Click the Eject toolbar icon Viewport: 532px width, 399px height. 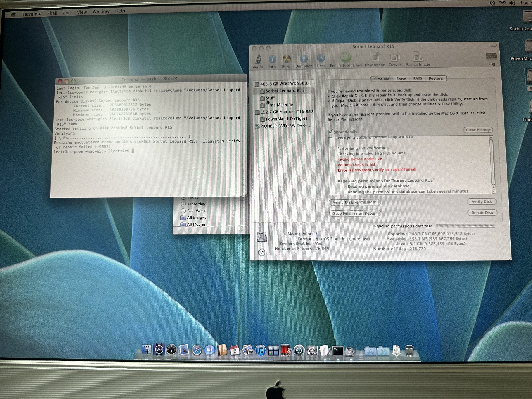(x=321, y=58)
